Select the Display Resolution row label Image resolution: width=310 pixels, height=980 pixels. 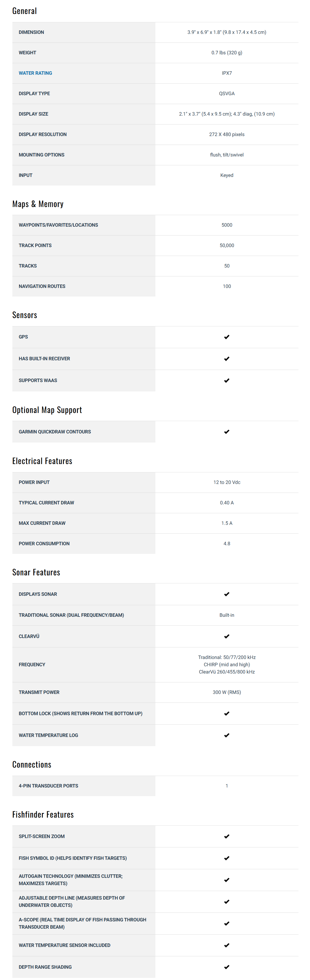pos(43,134)
